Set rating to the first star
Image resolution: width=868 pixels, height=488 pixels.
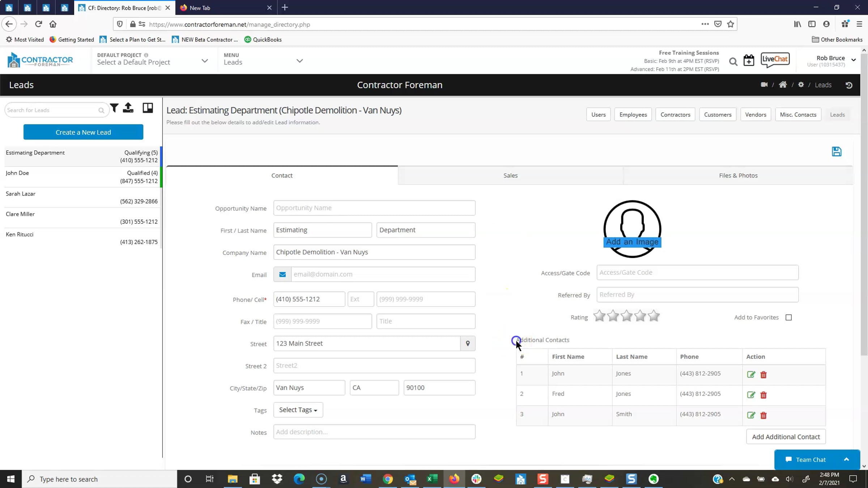tap(599, 316)
